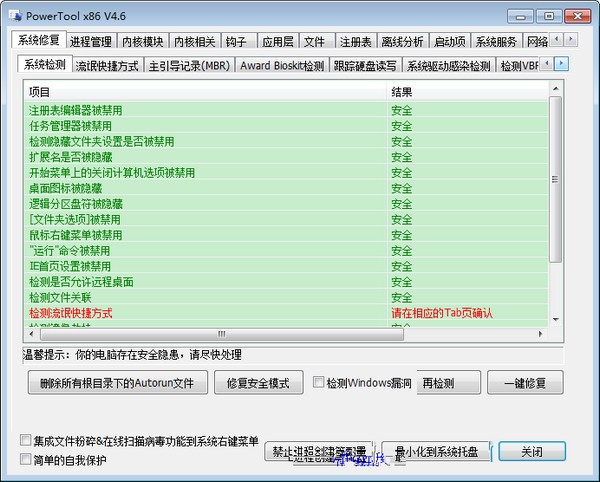Select the 注册表 tab
This screenshot has height=482, width=600.
[x=356, y=41]
